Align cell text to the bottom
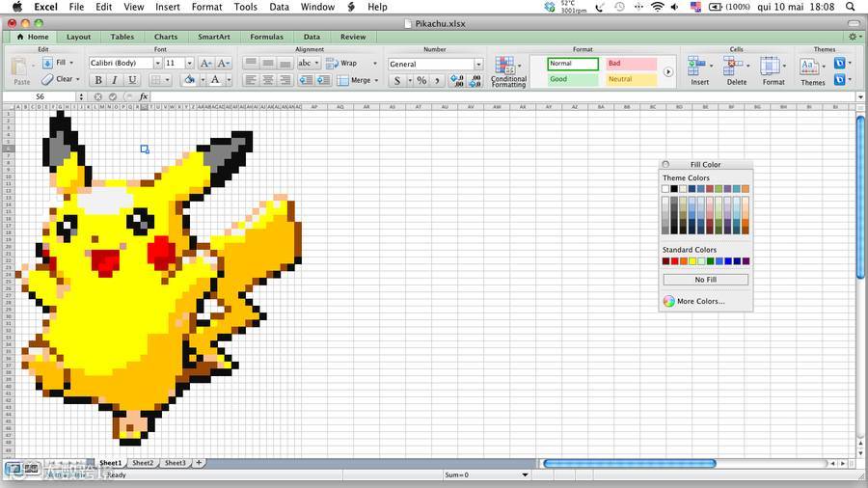The width and height of the screenshot is (868, 488). pyautogui.click(x=285, y=63)
